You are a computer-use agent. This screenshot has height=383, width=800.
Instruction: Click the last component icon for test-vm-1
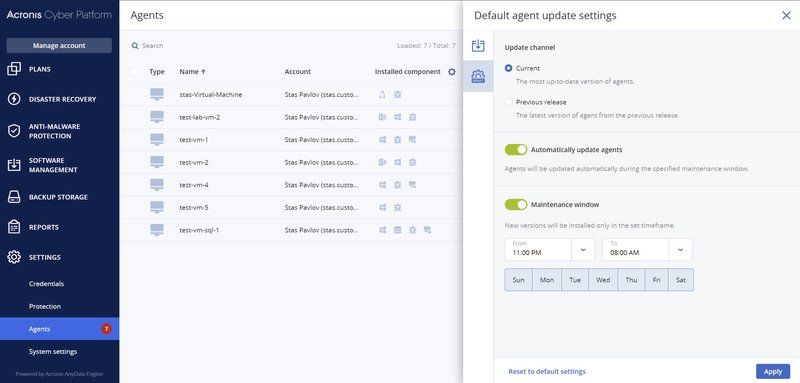coord(412,140)
